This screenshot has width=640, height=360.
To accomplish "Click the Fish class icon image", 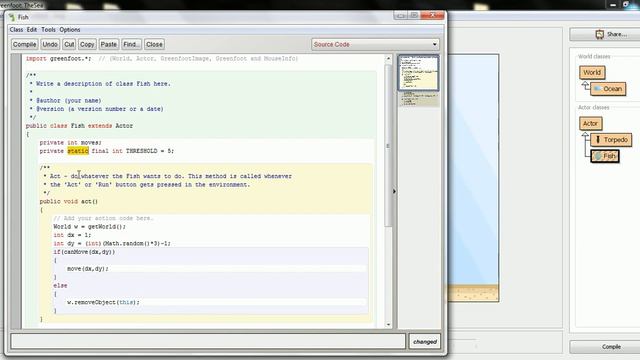I will tap(598, 156).
